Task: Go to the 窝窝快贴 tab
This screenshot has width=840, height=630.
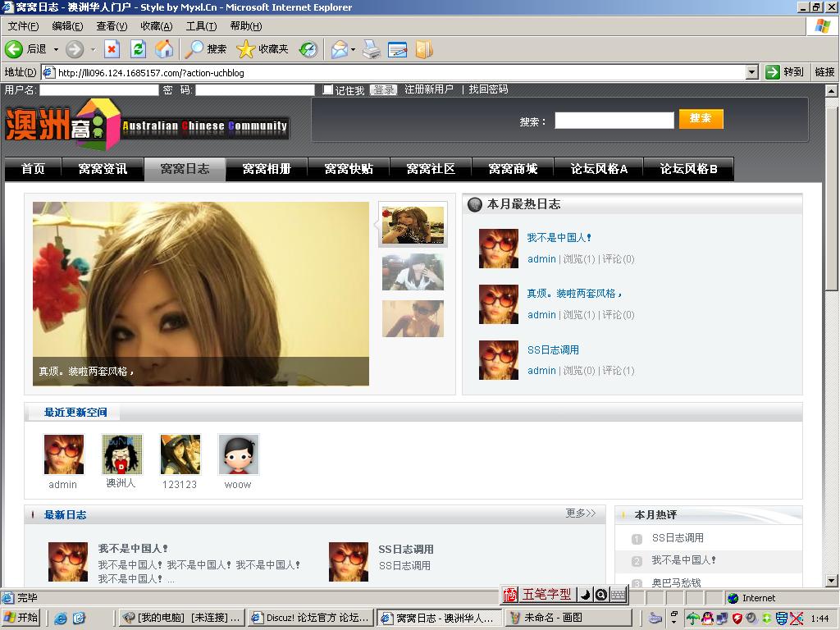Action: point(349,169)
